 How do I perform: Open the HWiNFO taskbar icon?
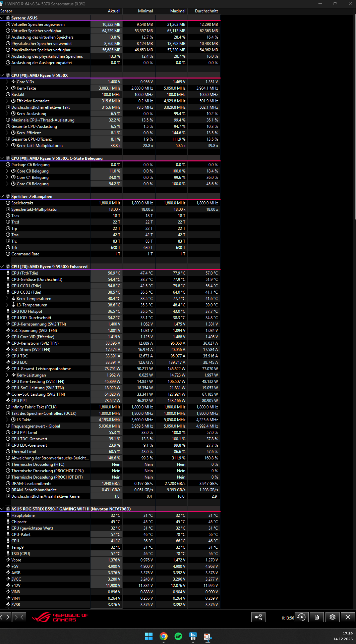tap(193, 636)
